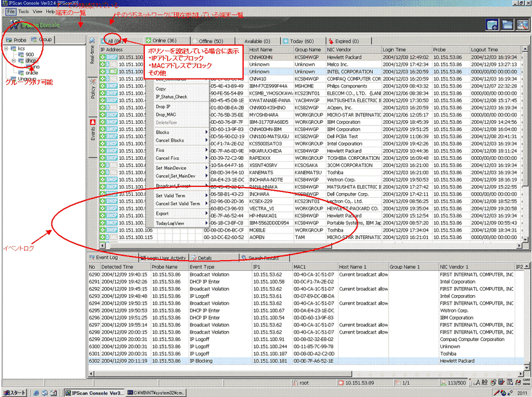The height and width of the screenshot is (397, 532).
Task: Click the root user status bar entry
Action: pos(301,383)
